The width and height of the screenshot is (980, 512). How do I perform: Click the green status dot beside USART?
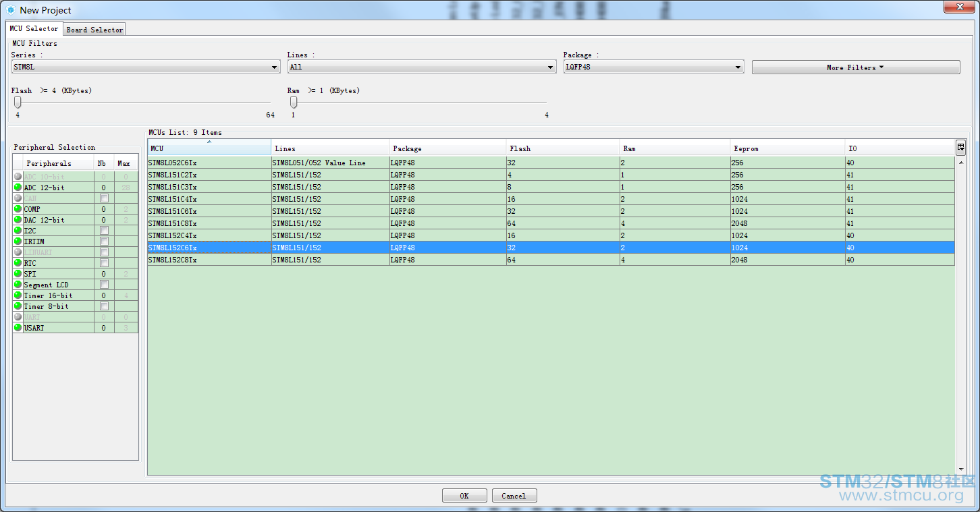[x=18, y=328]
